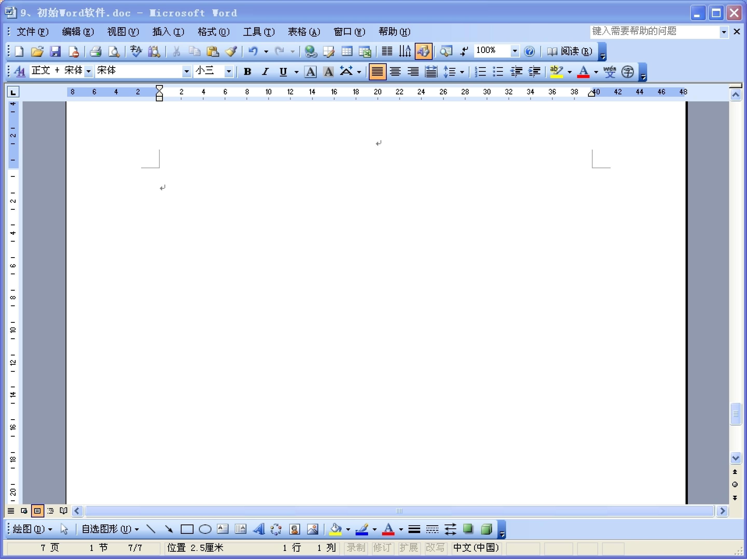The image size is (747, 560).
Task: Select the Format Painter brush icon
Action: click(x=231, y=51)
